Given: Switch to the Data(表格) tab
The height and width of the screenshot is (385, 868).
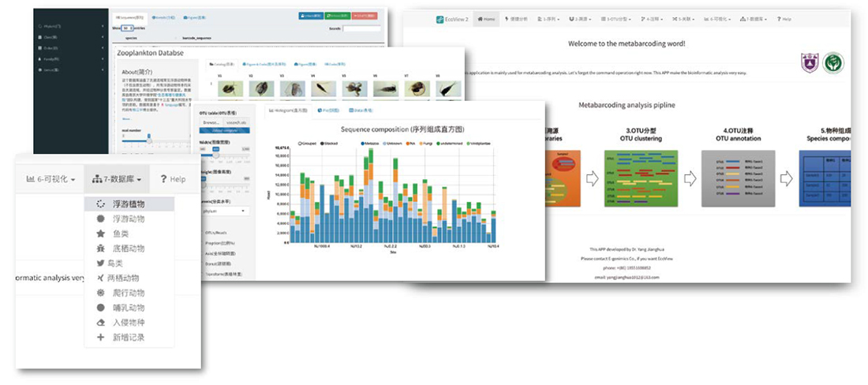Looking at the screenshot, I should coord(362,110).
